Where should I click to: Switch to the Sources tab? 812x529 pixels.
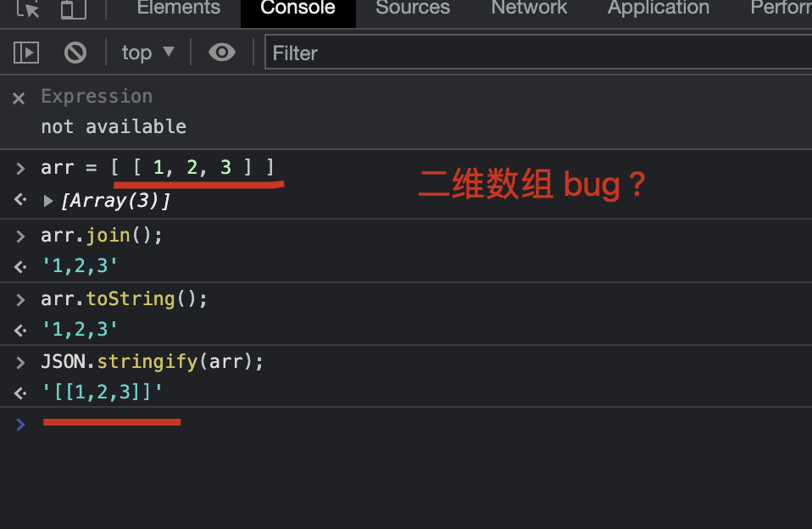[413, 9]
